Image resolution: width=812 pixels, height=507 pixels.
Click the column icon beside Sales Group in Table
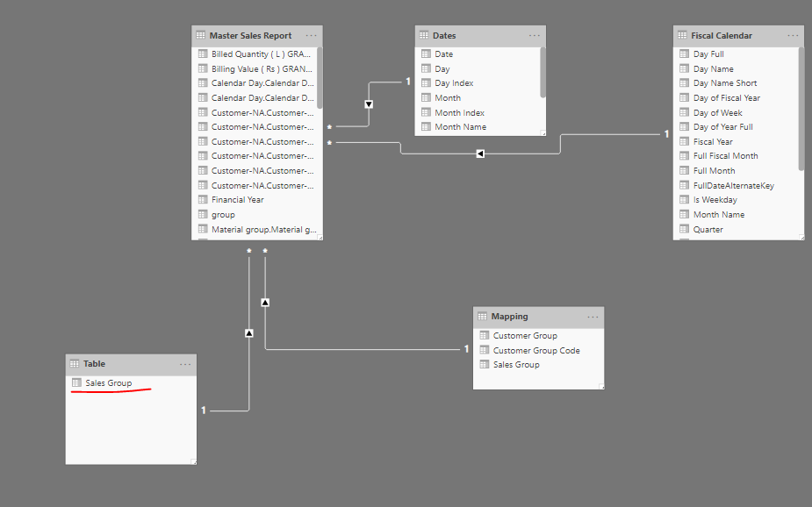76,382
